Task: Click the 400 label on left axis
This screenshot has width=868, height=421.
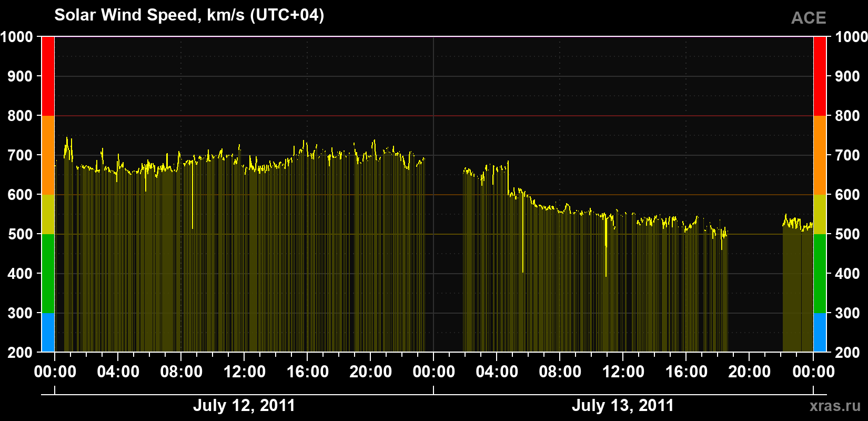Action: [20, 274]
